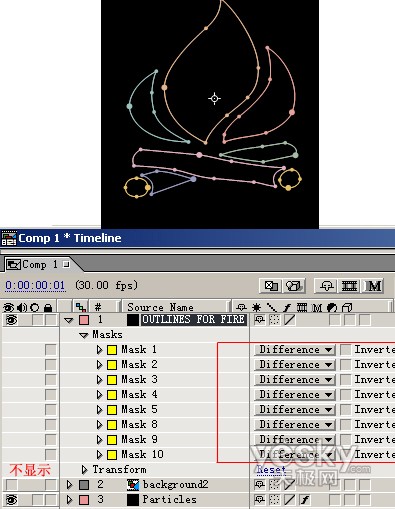Image resolution: width=395 pixels, height=509 pixels.
Task: Click the Comp 1 tab close box
Action: pos(66,264)
